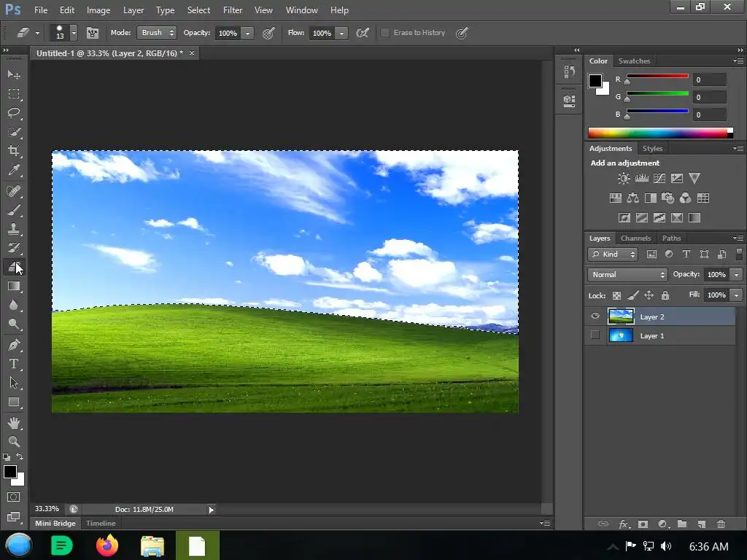747x560 pixels.
Task: Toggle lock all for layer
Action: pyautogui.click(x=665, y=296)
